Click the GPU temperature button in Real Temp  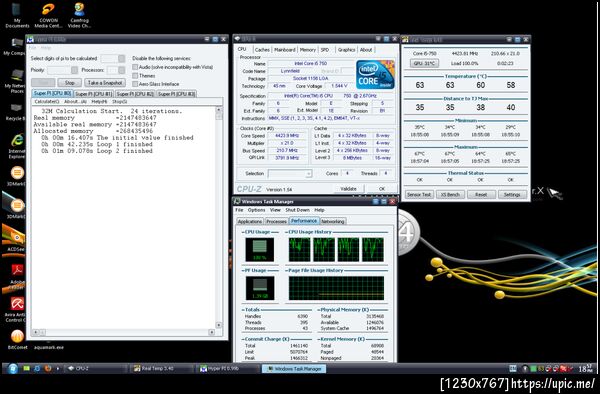pos(424,63)
